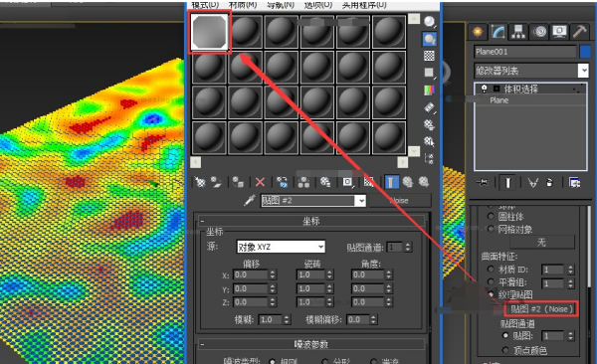The height and width of the screenshot is (364, 597).
Task: Switch to the Create command panel tab
Action: (478, 32)
